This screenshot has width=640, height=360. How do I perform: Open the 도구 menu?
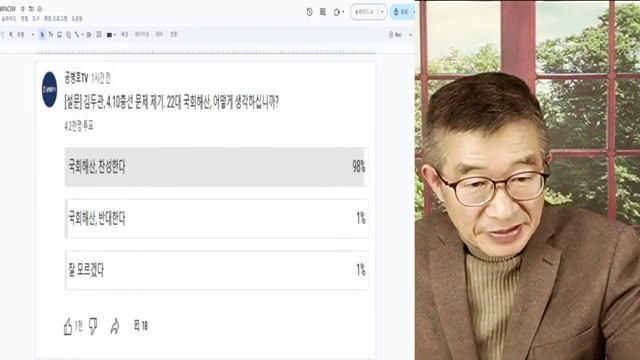click(36, 19)
